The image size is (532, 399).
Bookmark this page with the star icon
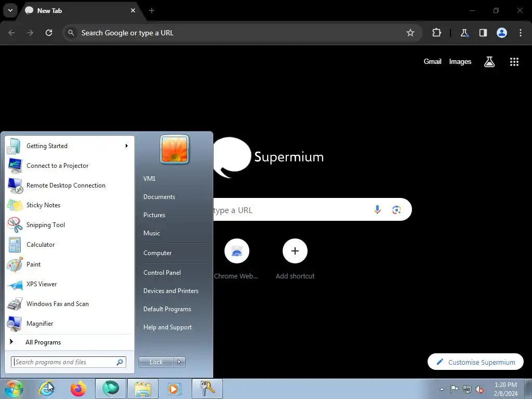(410, 33)
